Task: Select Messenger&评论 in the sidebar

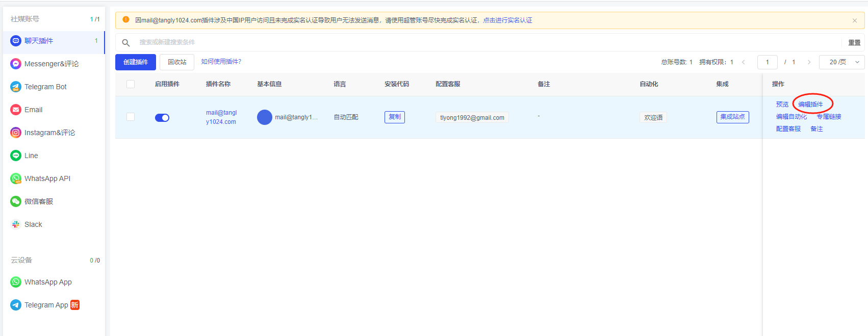Action: coord(54,64)
